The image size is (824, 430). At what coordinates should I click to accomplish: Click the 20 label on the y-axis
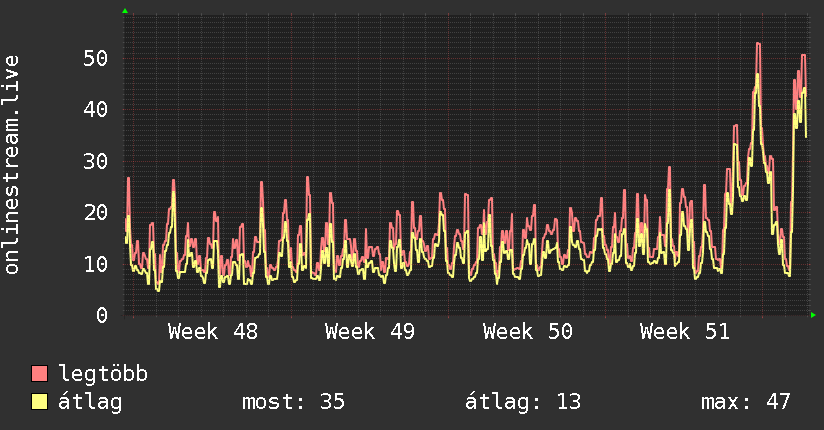(x=95, y=212)
